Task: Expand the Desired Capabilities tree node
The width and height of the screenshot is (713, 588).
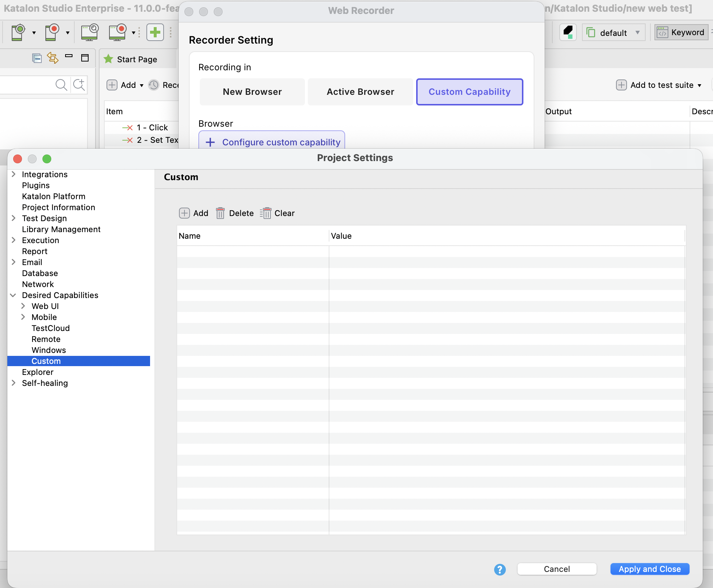Action: pos(14,295)
